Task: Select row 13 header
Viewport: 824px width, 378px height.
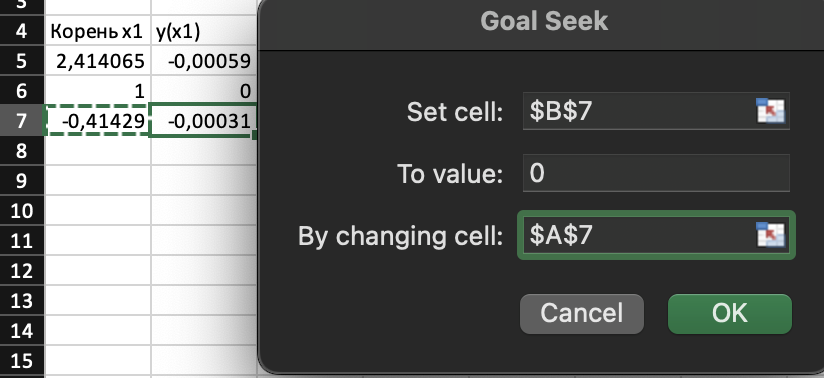Action: (22, 301)
